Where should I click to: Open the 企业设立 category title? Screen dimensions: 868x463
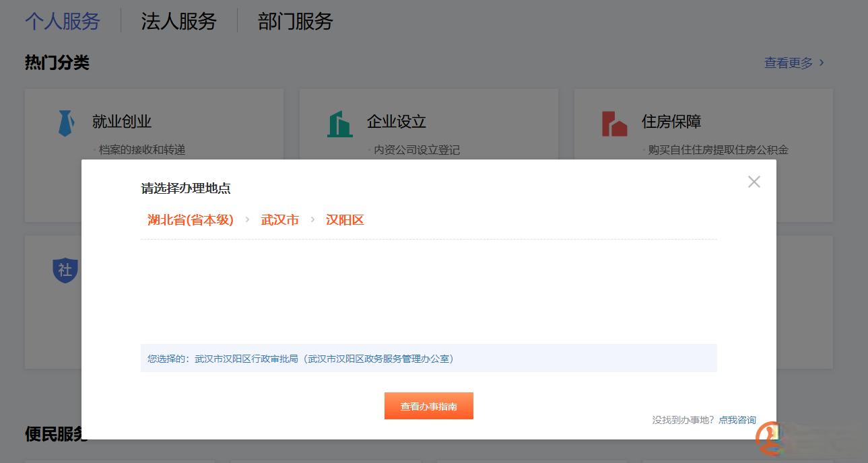click(397, 122)
